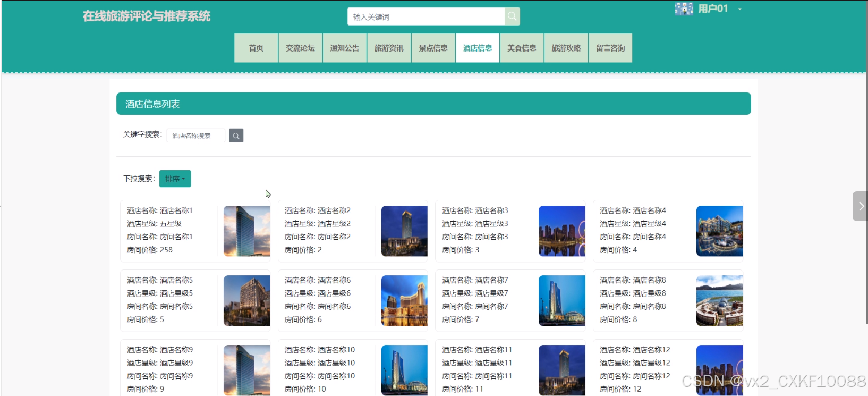Click the text 房间名称: 房间名称5
The width and height of the screenshot is (868, 396).
pyautogui.click(x=160, y=306)
